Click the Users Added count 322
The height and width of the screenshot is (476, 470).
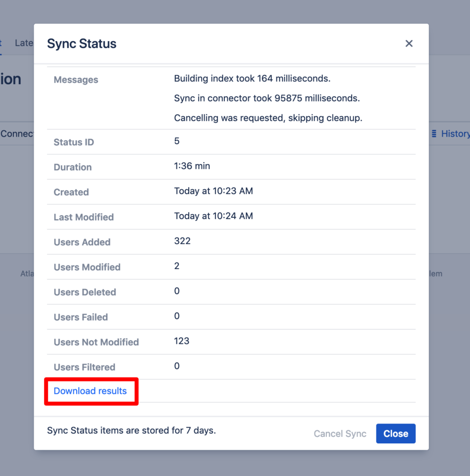182,241
